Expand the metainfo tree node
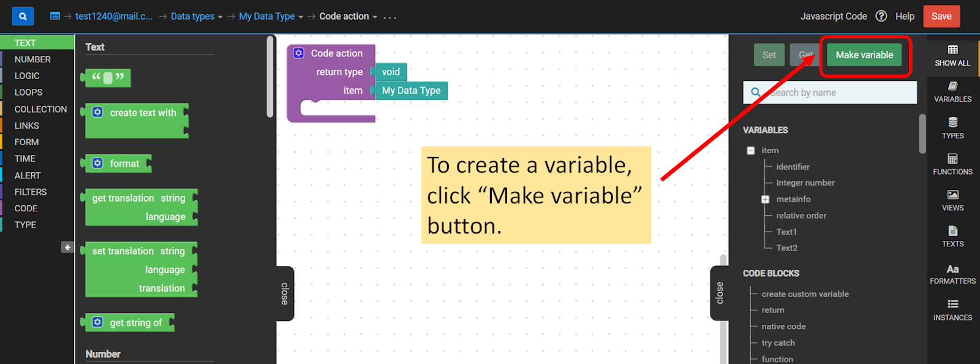The height and width of the screenshot is (364, 980). point(765,199)
